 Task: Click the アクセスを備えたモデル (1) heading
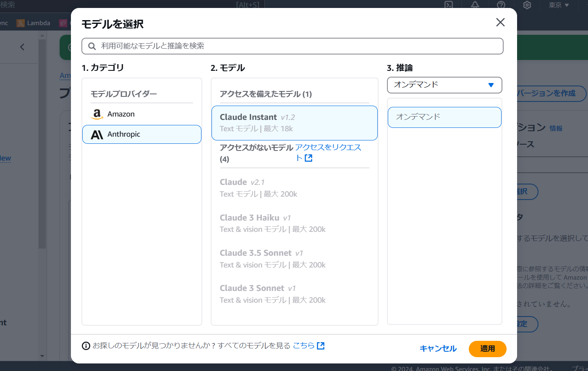coord(266,94)
